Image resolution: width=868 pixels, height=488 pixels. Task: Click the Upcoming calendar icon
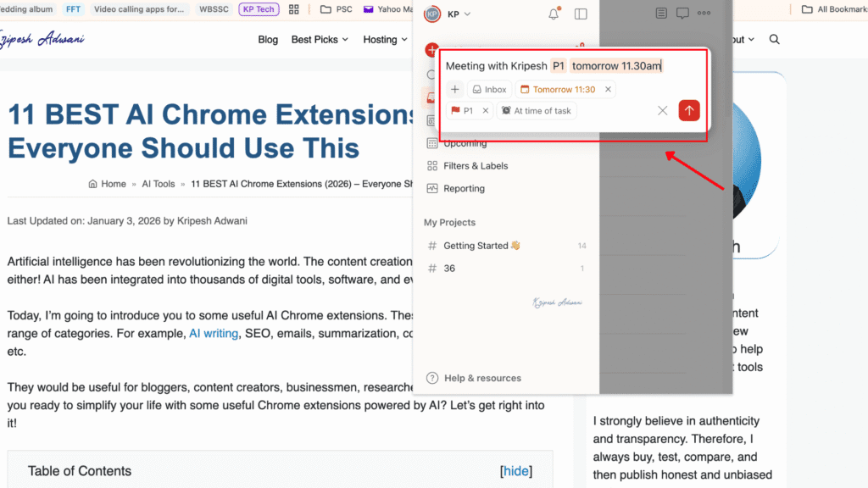pyautogui.click(x=432, y=144)
